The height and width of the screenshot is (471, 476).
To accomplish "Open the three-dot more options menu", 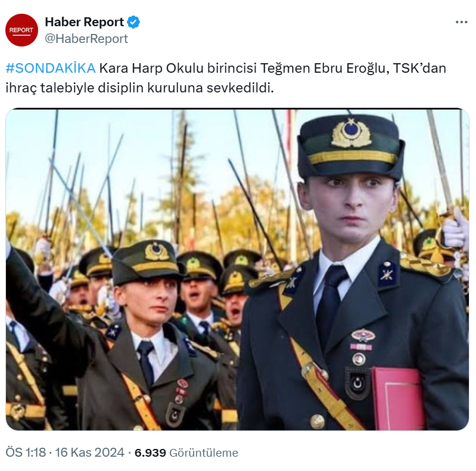I will coord(461,22).
